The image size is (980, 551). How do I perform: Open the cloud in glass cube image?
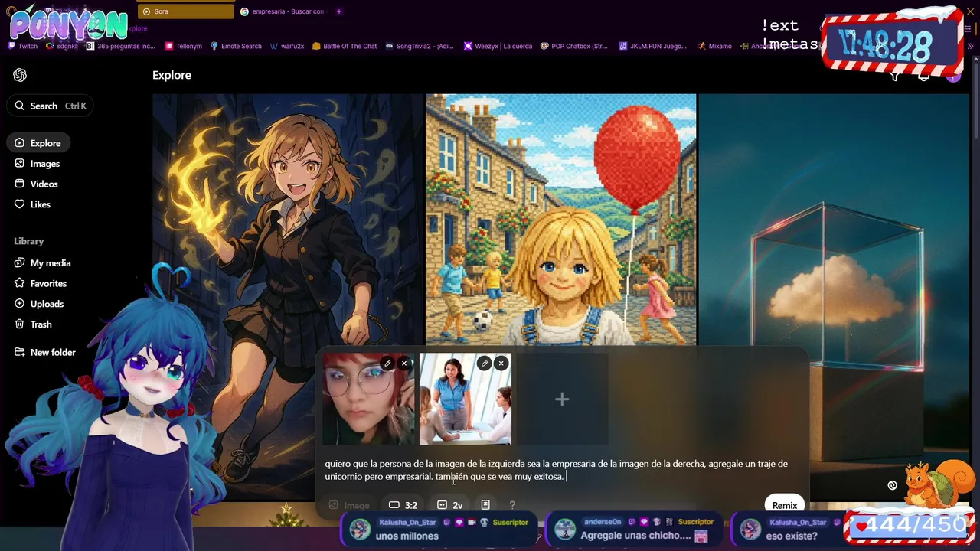pos(834,222)
